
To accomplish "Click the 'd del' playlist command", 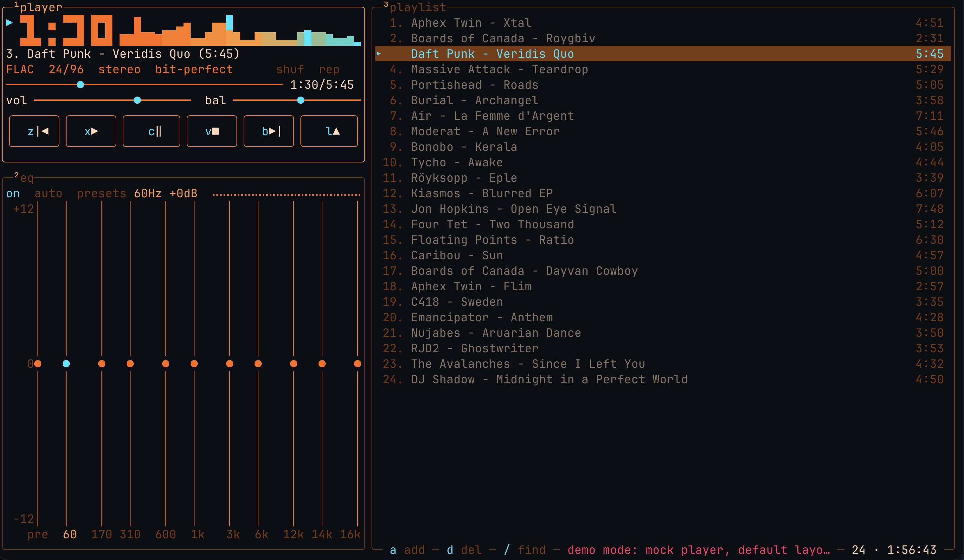I will pyautogui.click(x=464, y=550).
